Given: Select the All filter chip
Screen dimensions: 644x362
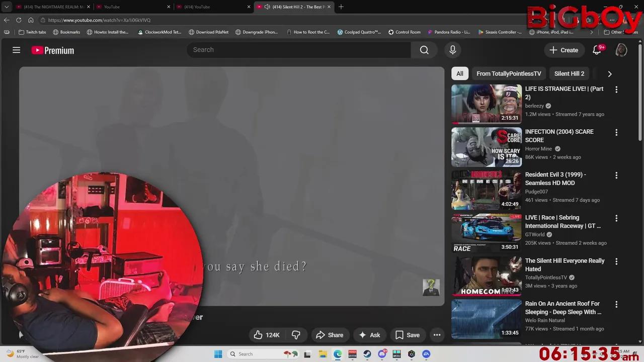Looking at the screenshot, I should coord(460,73).
